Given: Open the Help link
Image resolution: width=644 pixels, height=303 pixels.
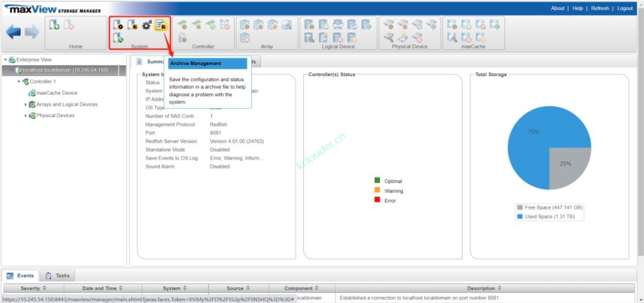Looking at the screenshot, I should 577,8.
